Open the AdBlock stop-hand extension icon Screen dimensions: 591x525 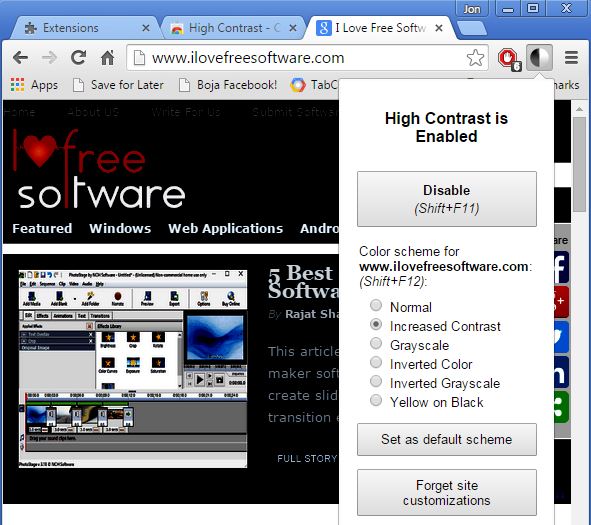[x=508, y=59]
